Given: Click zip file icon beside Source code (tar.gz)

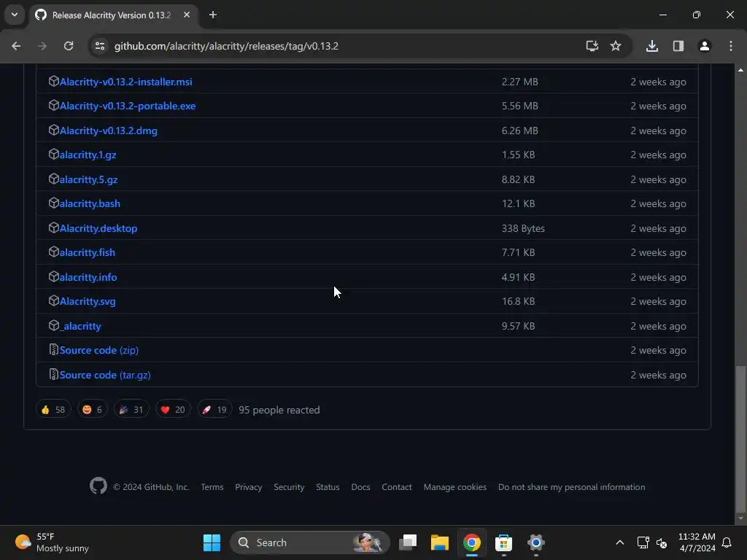Looking at the screenshot, I should (x=54, y=375).
